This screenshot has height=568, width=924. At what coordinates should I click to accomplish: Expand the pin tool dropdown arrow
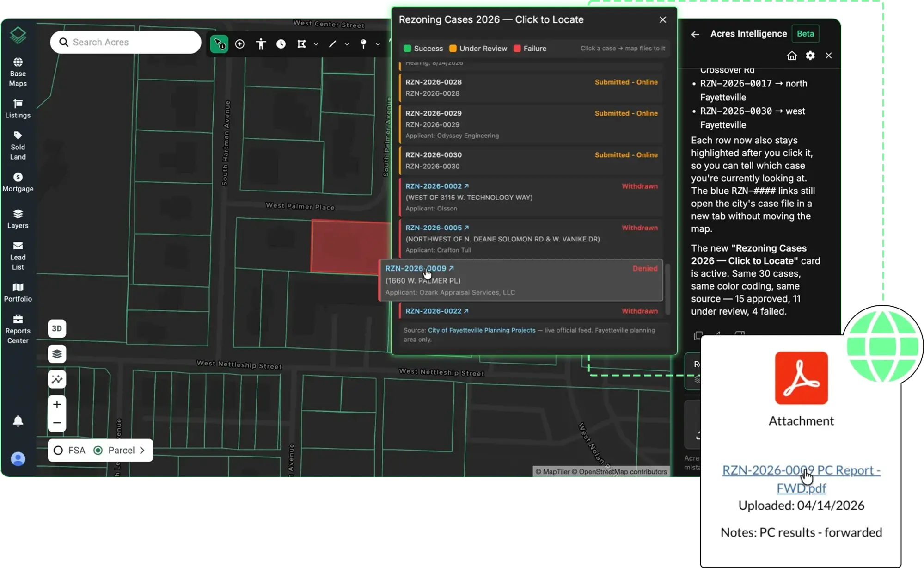tap(378, 44)
